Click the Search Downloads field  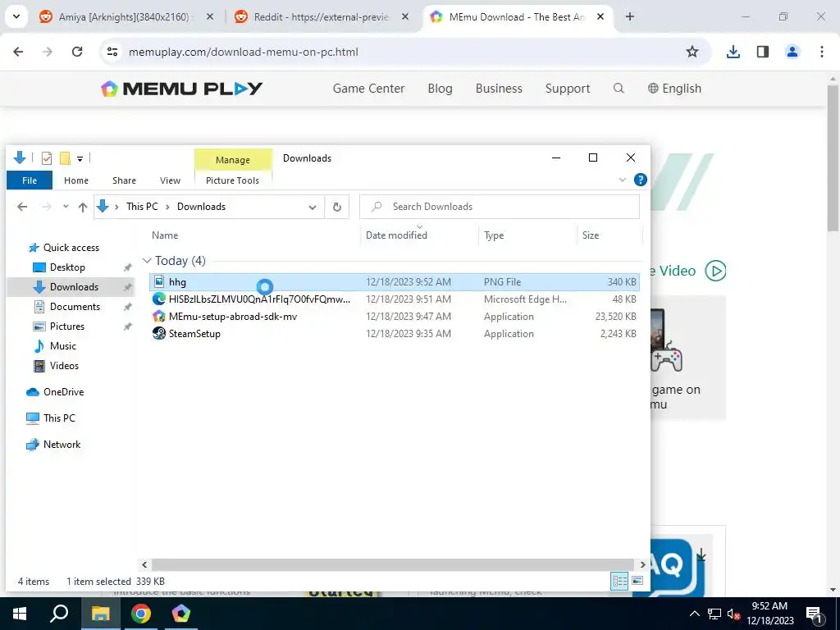pos(500,207)
